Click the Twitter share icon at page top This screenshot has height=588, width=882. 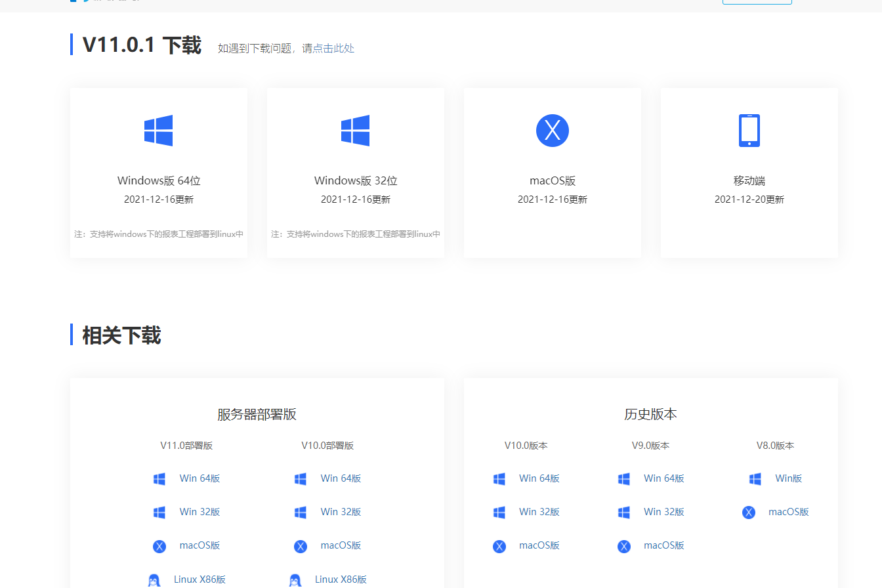point(87,2)
